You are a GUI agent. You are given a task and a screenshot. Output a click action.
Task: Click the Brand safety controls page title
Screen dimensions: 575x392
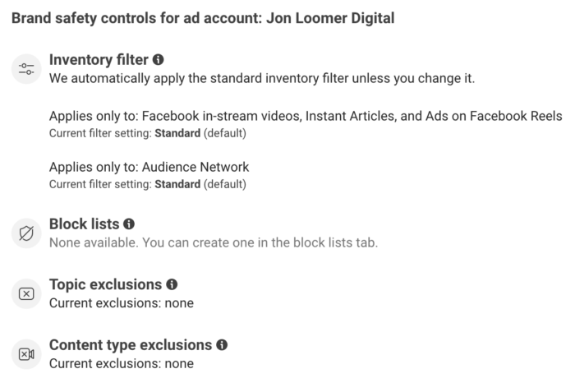pyautogui.click(x=203, y=18)
